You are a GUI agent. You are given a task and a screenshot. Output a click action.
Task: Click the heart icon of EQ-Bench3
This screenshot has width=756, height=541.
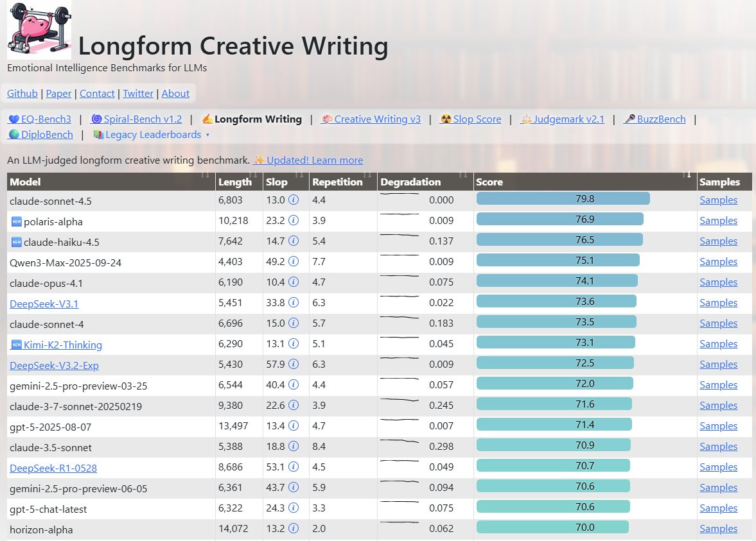(14, 119)
